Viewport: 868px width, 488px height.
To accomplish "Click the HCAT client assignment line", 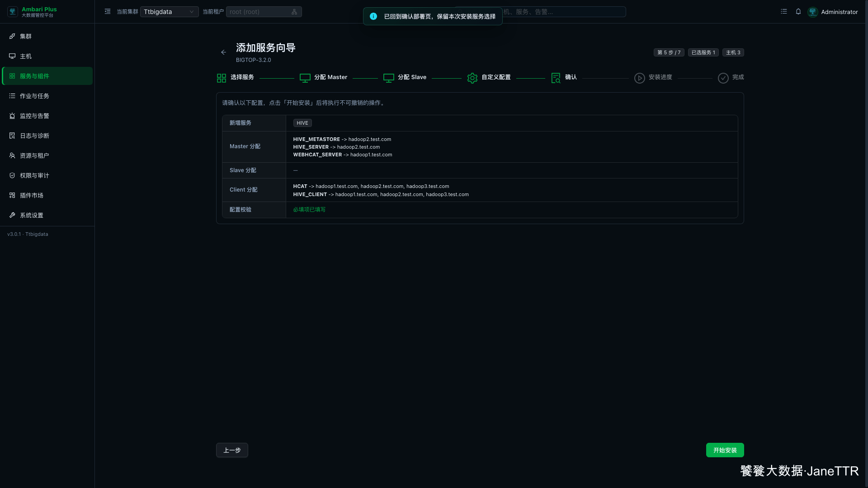I will (371, 186).
